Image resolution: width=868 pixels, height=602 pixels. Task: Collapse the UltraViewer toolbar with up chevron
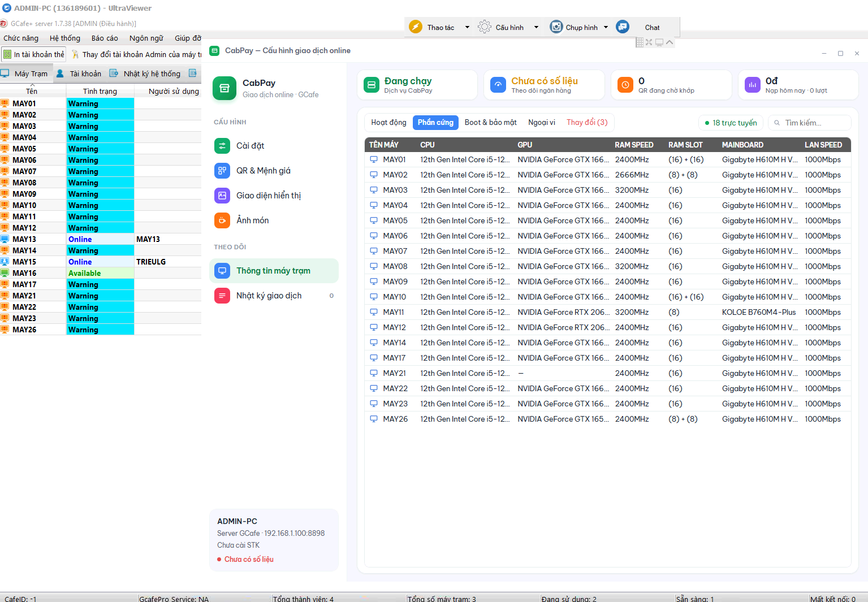pyautogui.click(x=670, y=42)
